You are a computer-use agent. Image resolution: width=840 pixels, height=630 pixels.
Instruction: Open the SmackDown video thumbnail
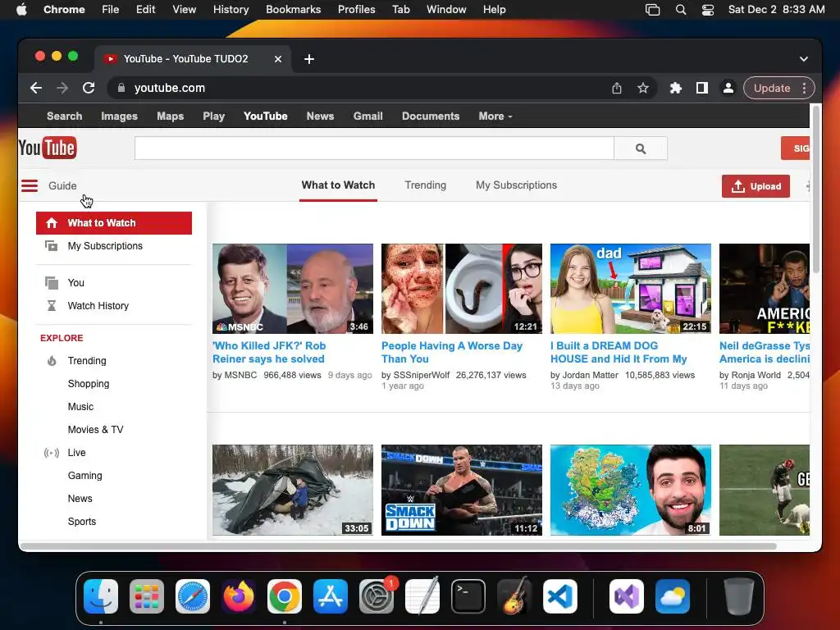[x=461, y=491]
